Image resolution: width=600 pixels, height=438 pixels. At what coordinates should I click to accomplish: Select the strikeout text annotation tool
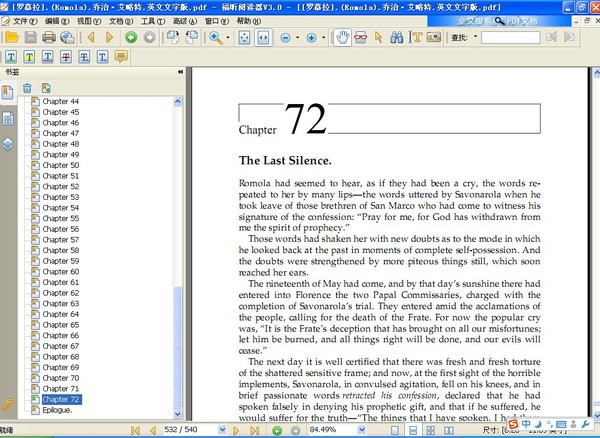pos(66,57)
